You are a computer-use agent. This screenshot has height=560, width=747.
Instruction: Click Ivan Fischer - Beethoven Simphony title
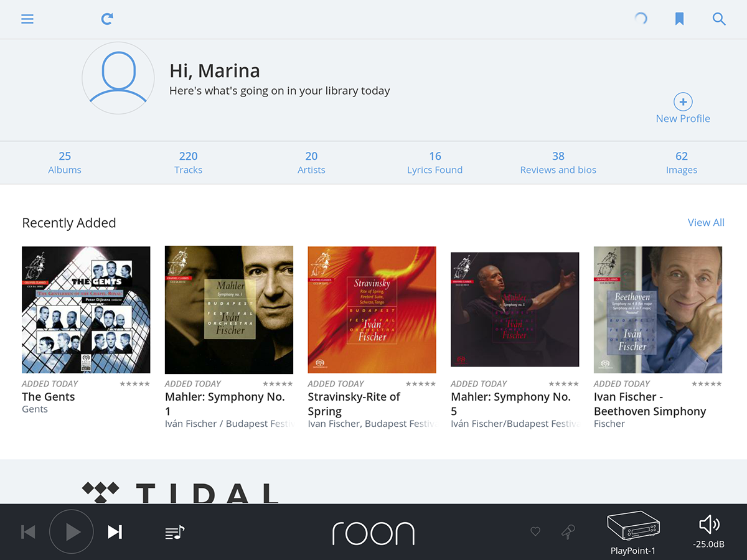[x=650, y=404]
